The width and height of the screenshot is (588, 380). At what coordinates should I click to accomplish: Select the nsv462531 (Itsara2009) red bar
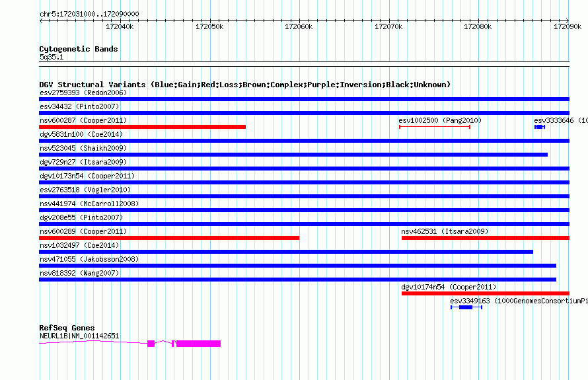(486, 238)
